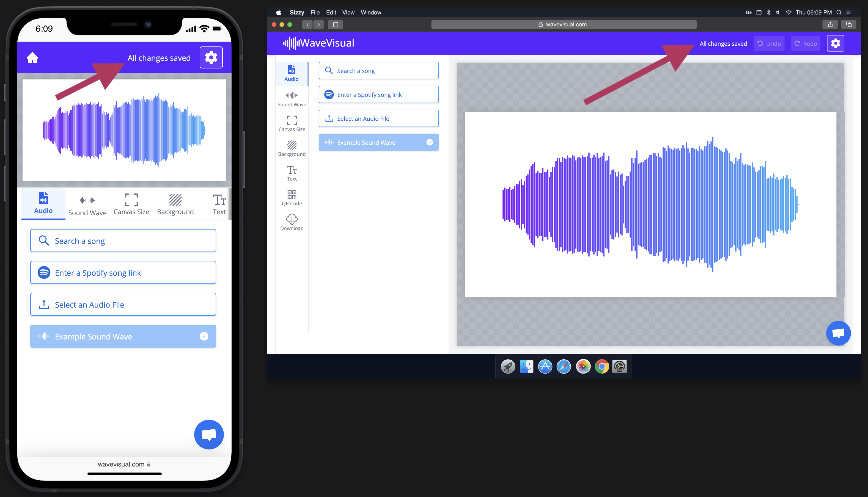Click the home icon on phone preview
The image size is (868, 497).
[32, 58]
